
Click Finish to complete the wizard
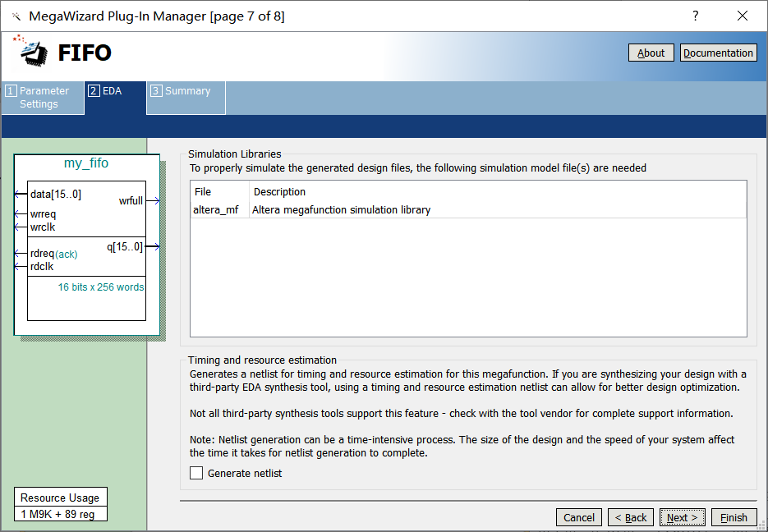pos(734,517)
